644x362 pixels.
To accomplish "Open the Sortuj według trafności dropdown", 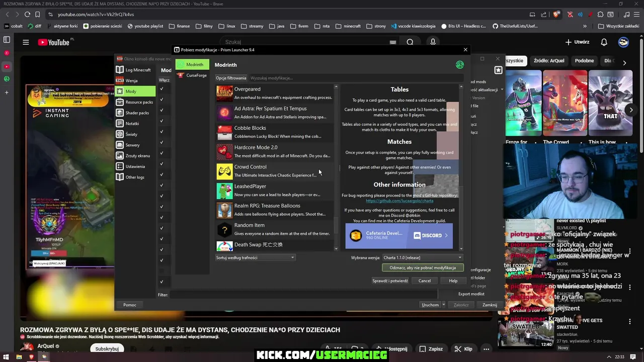I will pos(256,257).
